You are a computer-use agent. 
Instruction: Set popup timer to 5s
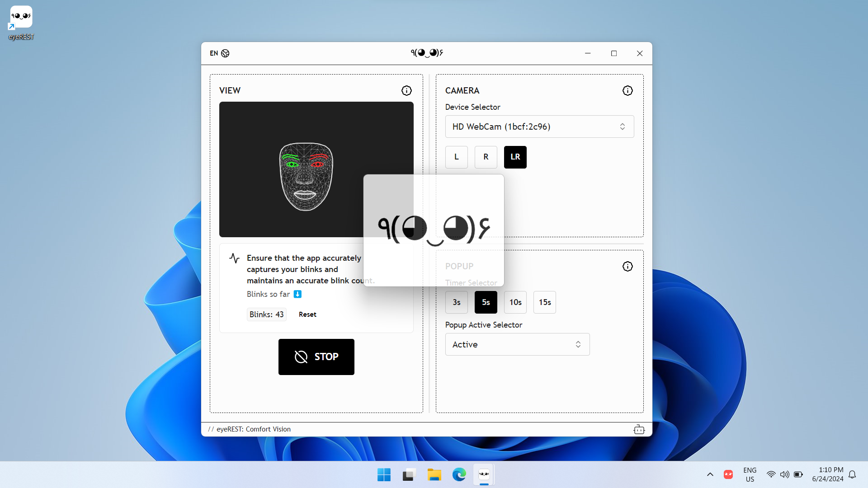(486, 302)
